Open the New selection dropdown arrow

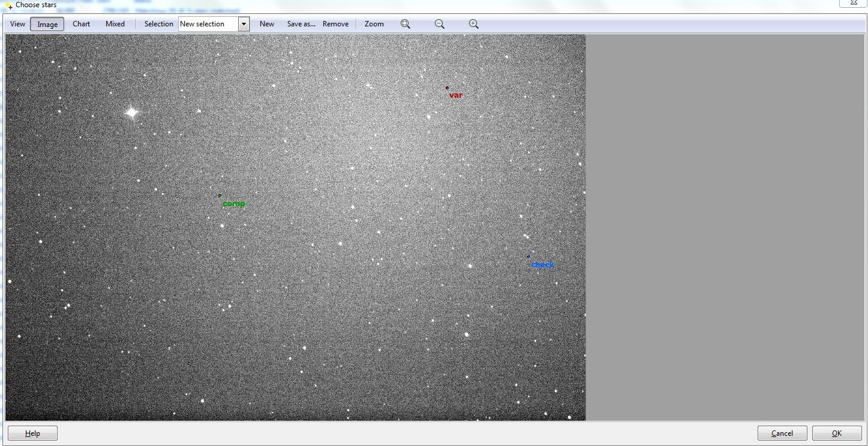coord(244,24)
